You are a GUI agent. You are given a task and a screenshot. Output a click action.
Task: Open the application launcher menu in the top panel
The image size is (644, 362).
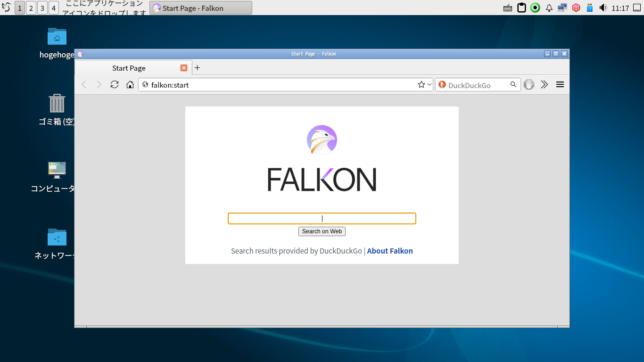[7, 8]
